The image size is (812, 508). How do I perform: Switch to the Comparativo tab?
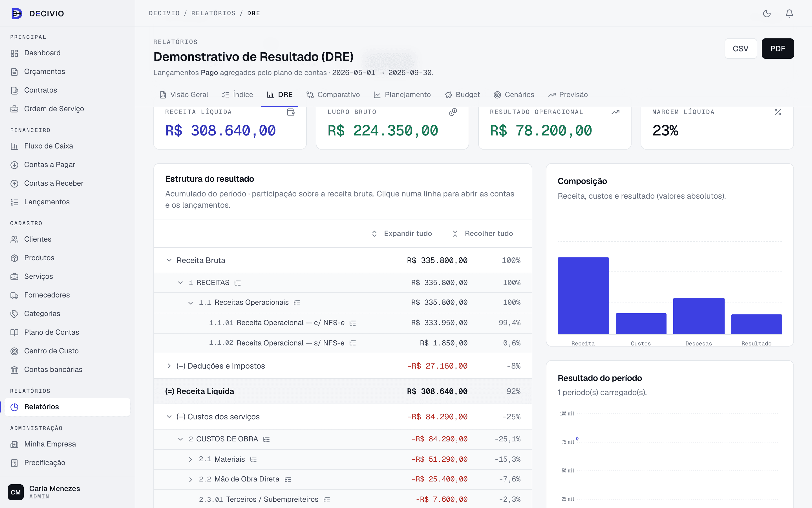[333, 95]
